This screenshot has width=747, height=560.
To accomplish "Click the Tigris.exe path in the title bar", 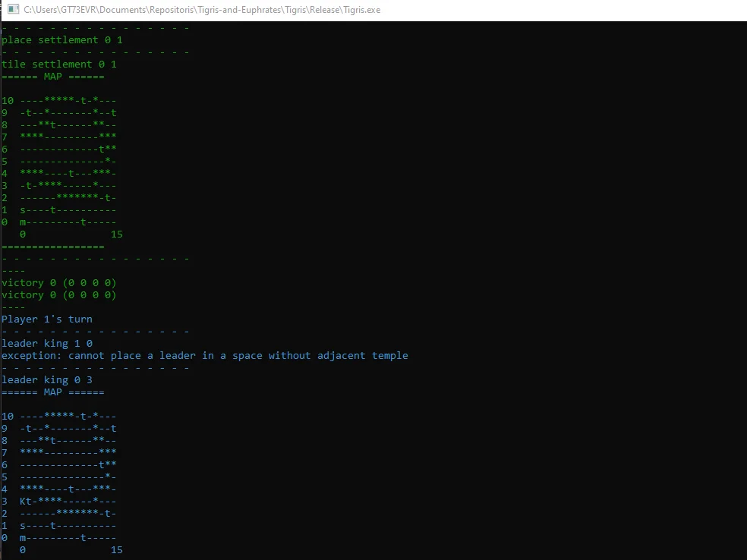I will 202,10.
